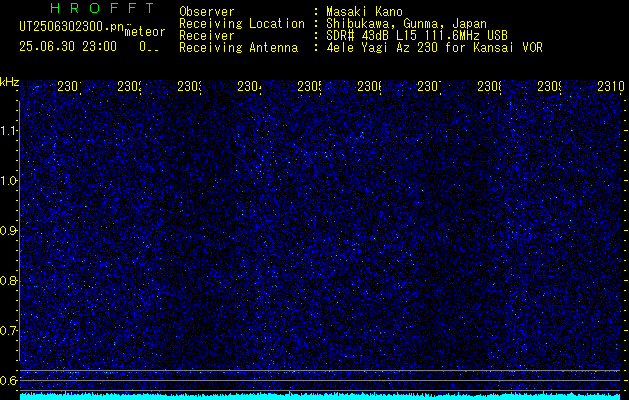This screenshot has height=400, width=629.
Task: Click the 2301 time marker
Action: pos(69,86)
